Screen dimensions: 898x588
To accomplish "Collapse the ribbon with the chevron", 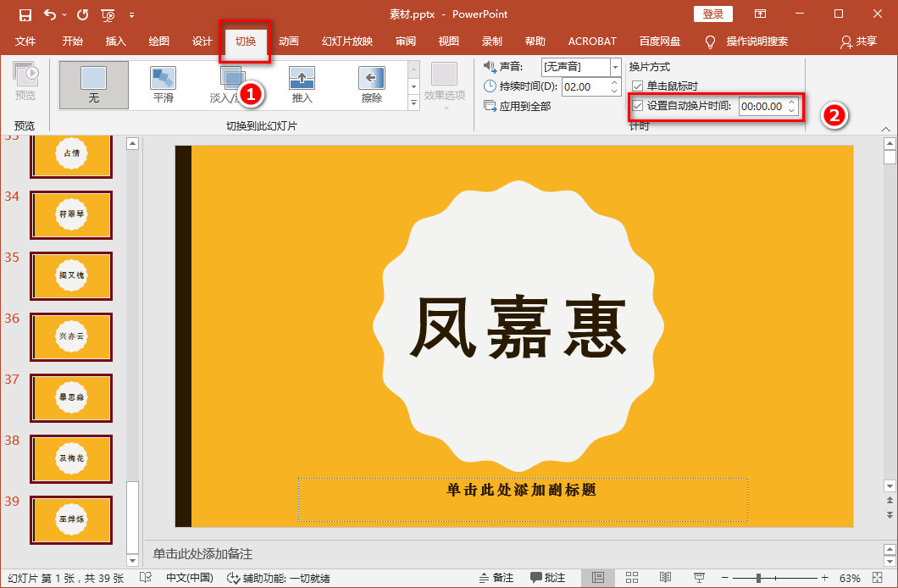I will point(886,130).
